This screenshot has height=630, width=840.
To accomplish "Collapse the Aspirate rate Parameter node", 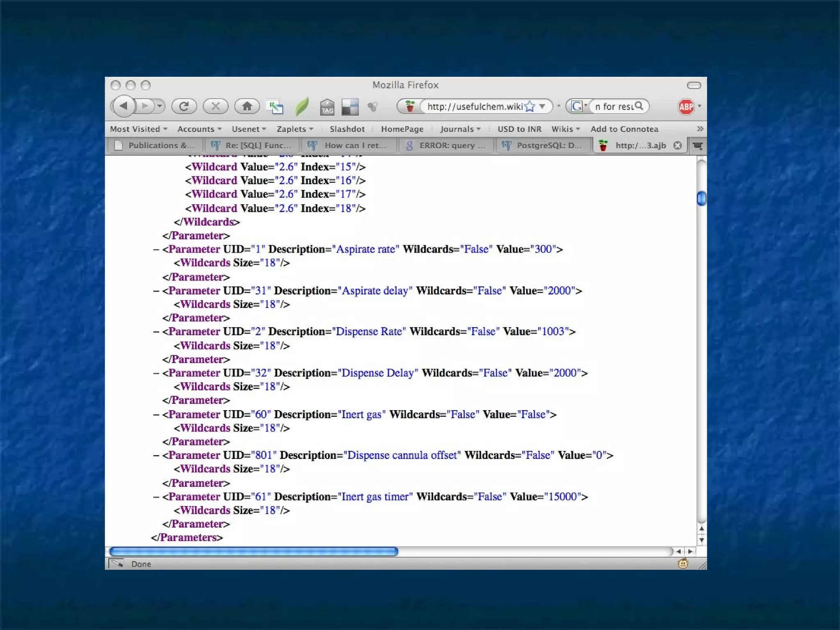I will (x=156, y=249).
